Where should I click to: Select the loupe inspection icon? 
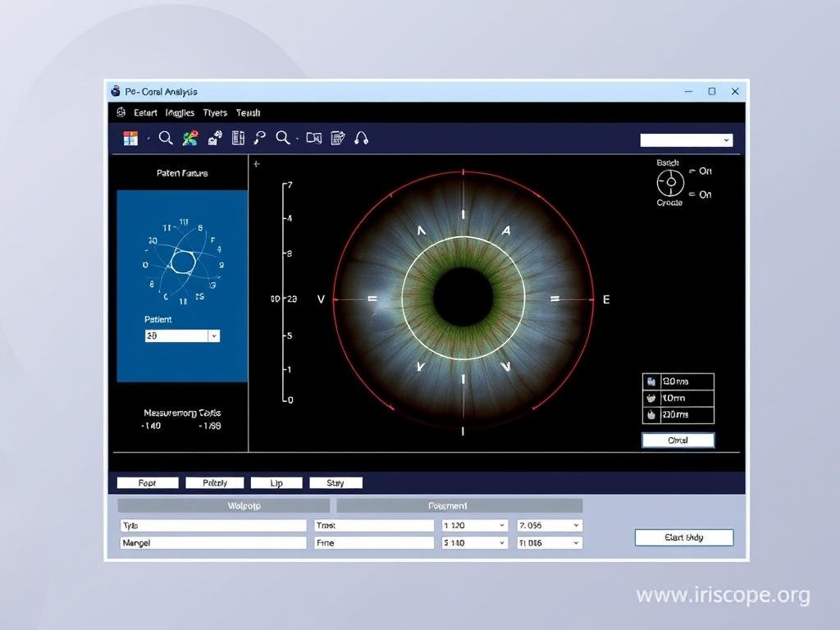[261, 138]
